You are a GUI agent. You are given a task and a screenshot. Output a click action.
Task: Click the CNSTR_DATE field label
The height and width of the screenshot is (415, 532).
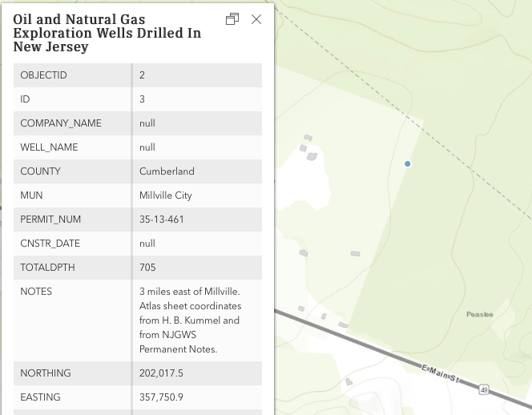click(x=50, y=244)
